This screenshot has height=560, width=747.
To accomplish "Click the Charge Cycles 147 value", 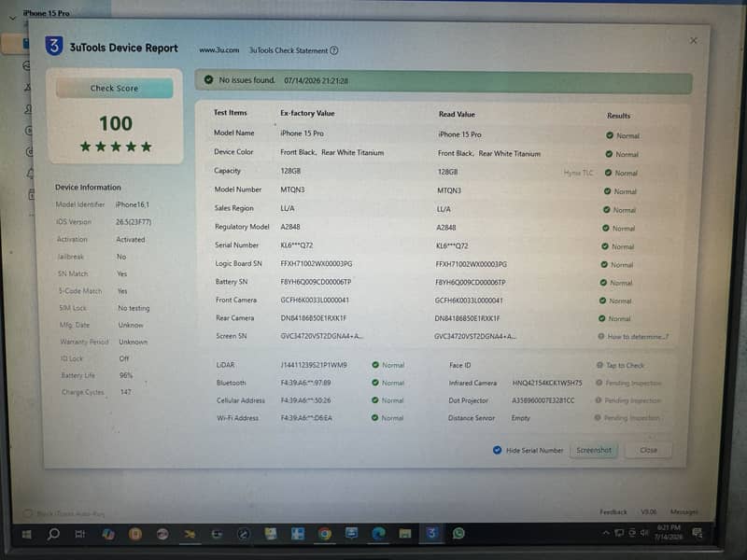I will point(125,392).
